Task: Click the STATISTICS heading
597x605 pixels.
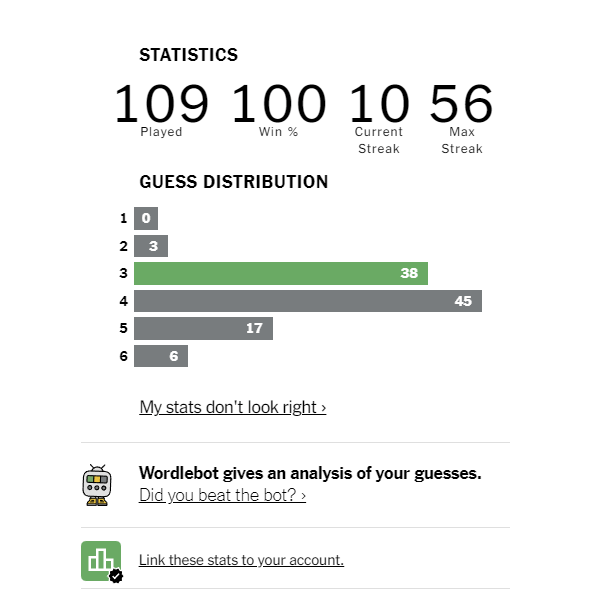Action: 189,55
